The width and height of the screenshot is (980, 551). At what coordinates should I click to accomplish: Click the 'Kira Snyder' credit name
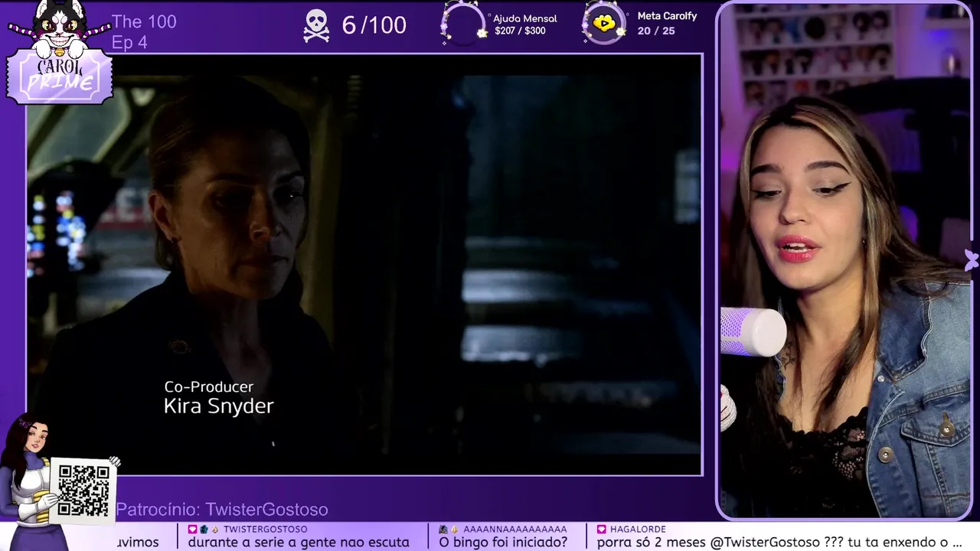(218, 406)
